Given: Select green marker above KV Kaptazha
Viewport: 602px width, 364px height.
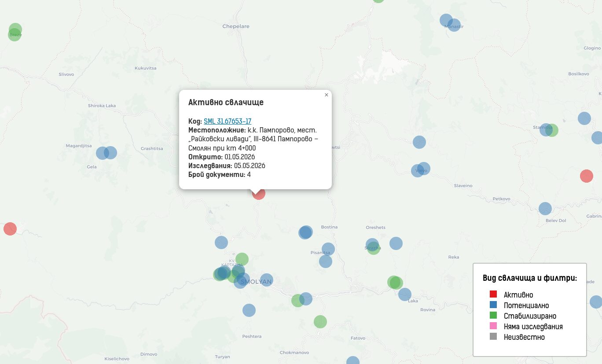Looking at the screenshot, I should point(242,259).
